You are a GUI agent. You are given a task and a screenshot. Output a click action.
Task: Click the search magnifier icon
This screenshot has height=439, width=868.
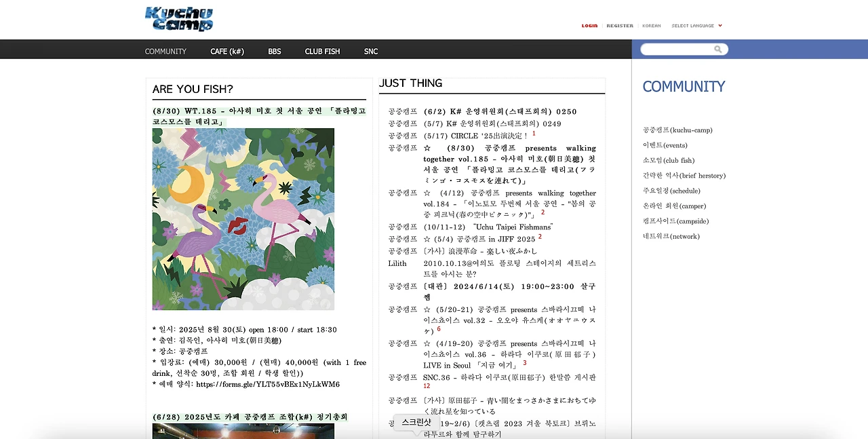pos(718,50)
